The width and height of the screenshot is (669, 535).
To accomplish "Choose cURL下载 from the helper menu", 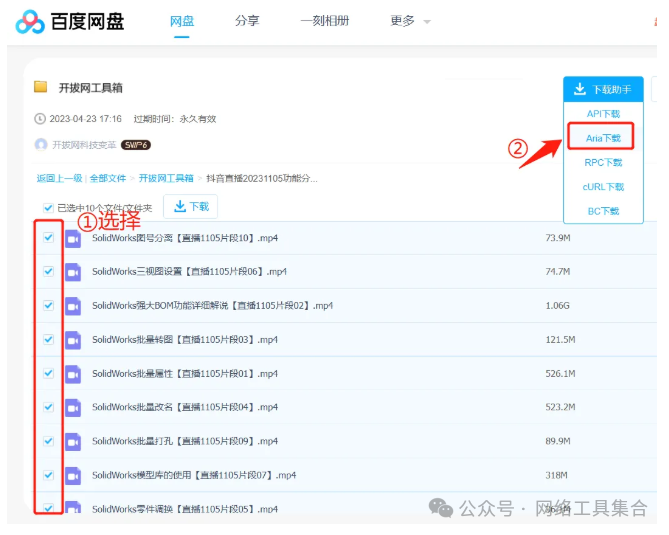I will tap(603, 187).
